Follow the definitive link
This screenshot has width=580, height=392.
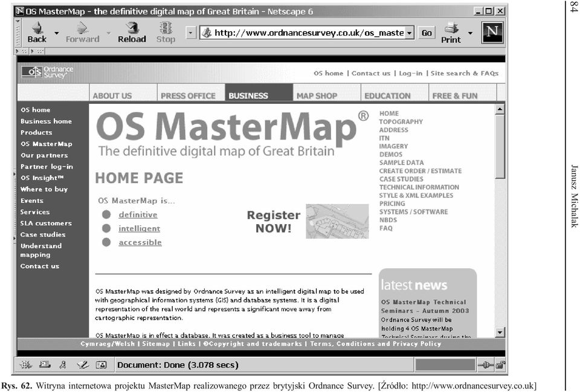[138, 214]
